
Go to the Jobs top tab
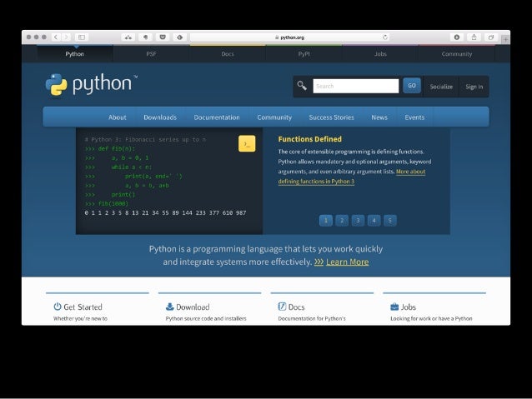click(x=380, y=54)
